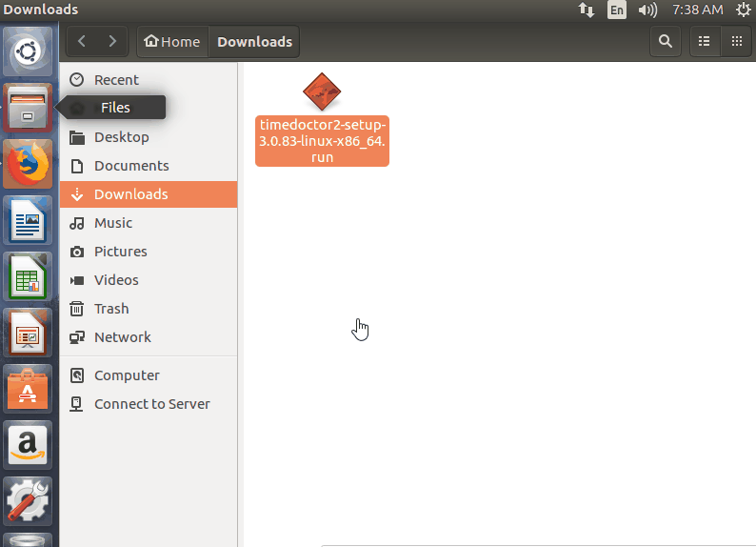Go back with the left arrow

tap(82, 42)
